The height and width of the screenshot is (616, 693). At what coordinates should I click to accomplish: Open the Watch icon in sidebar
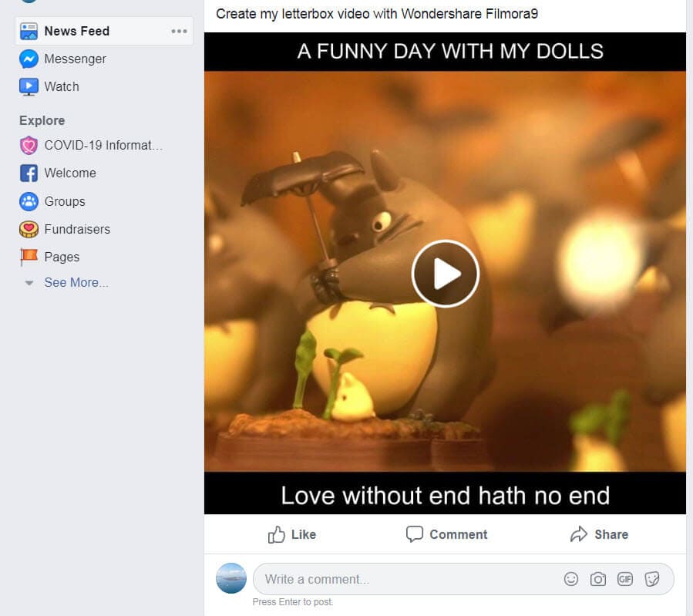point(29,86)
